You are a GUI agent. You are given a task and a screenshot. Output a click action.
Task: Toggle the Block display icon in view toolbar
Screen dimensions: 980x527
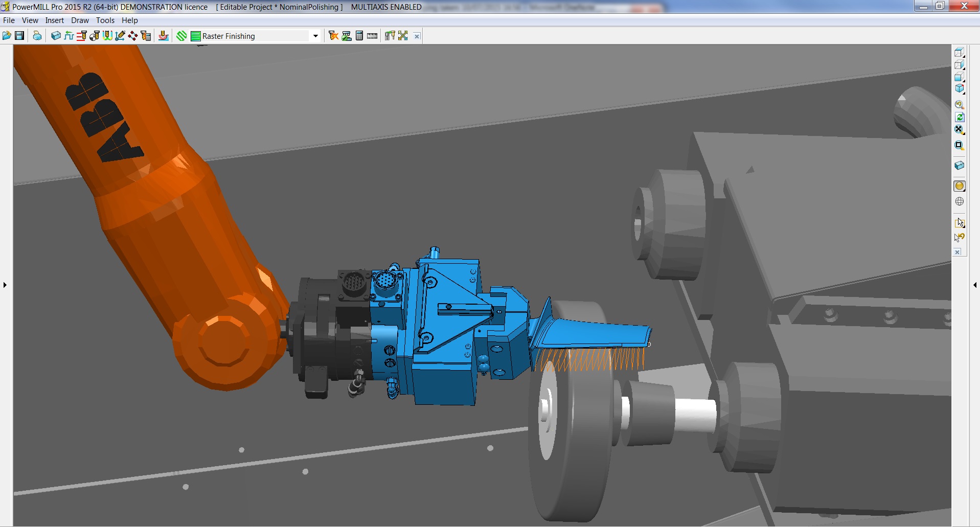pos(960,166)
